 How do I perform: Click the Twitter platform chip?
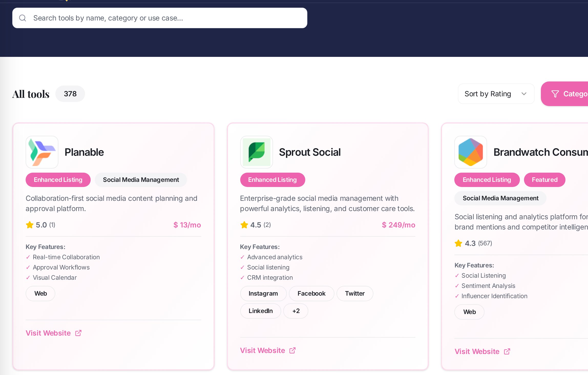point(355,294)
